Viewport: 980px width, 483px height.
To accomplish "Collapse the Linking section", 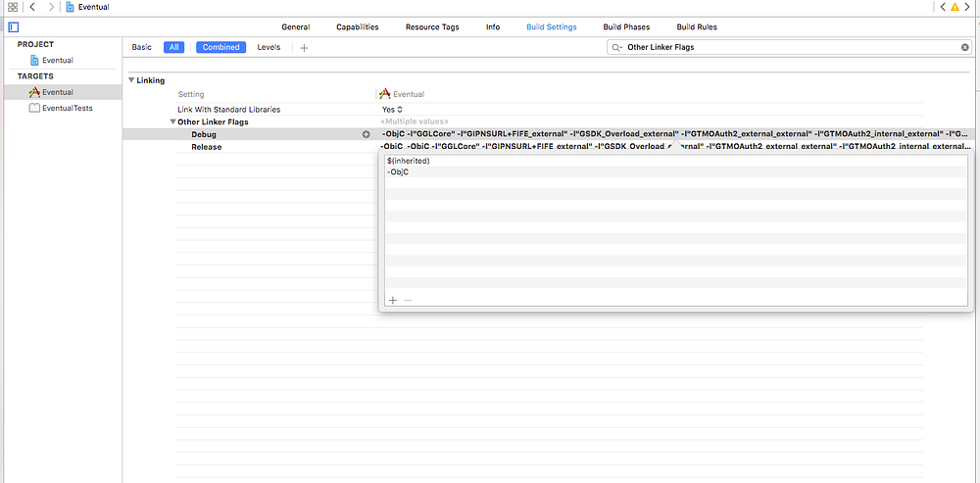I will [131, 80].
